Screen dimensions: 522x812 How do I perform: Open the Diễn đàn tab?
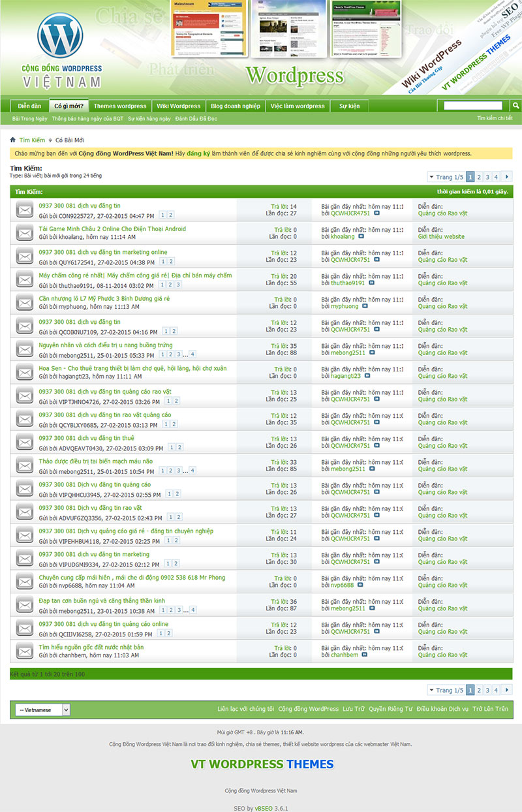[x=29, y=106]
